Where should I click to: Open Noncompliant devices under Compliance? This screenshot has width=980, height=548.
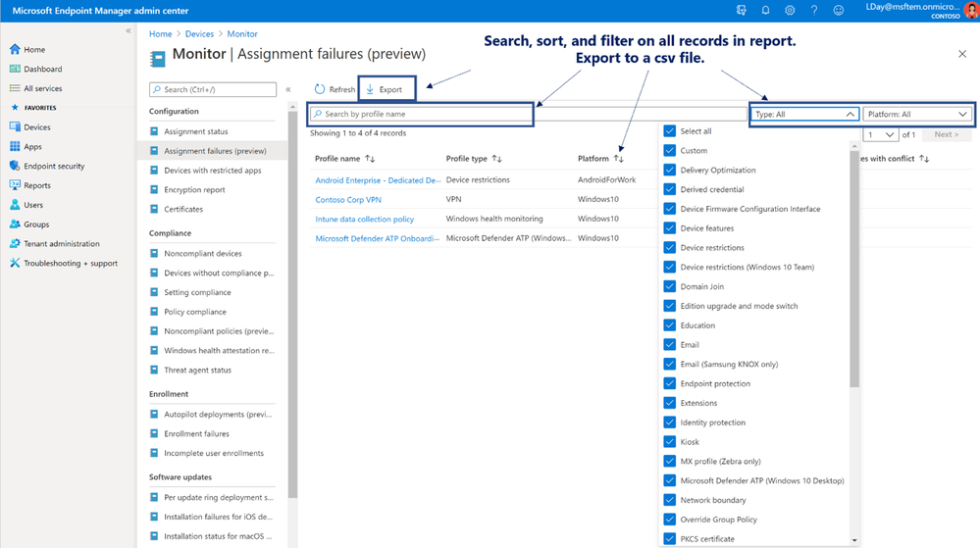202,253
